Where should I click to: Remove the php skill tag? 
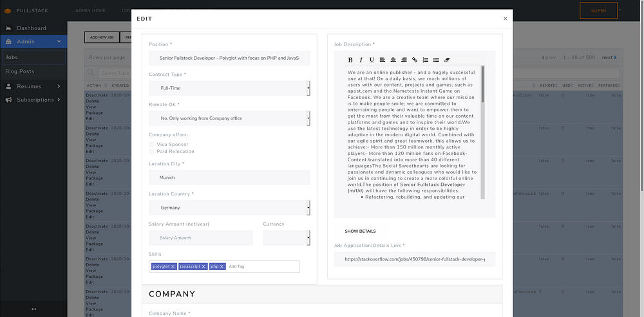pos(222,267)
